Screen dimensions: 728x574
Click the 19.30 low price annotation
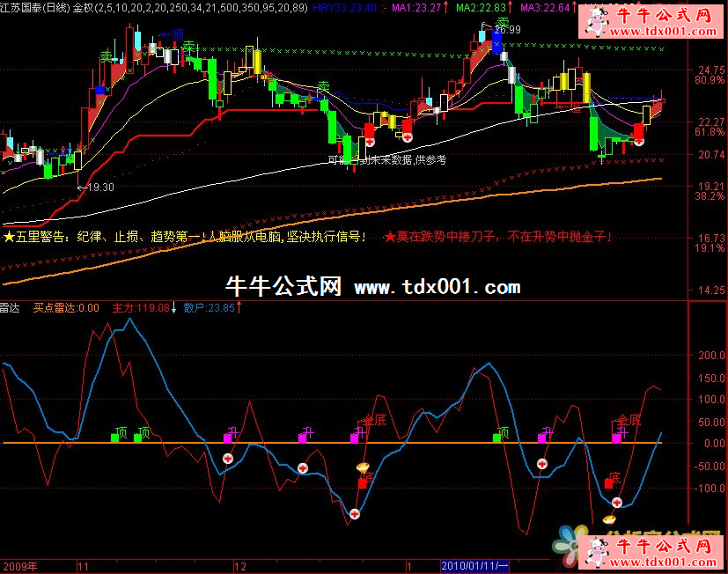(100, 188)
